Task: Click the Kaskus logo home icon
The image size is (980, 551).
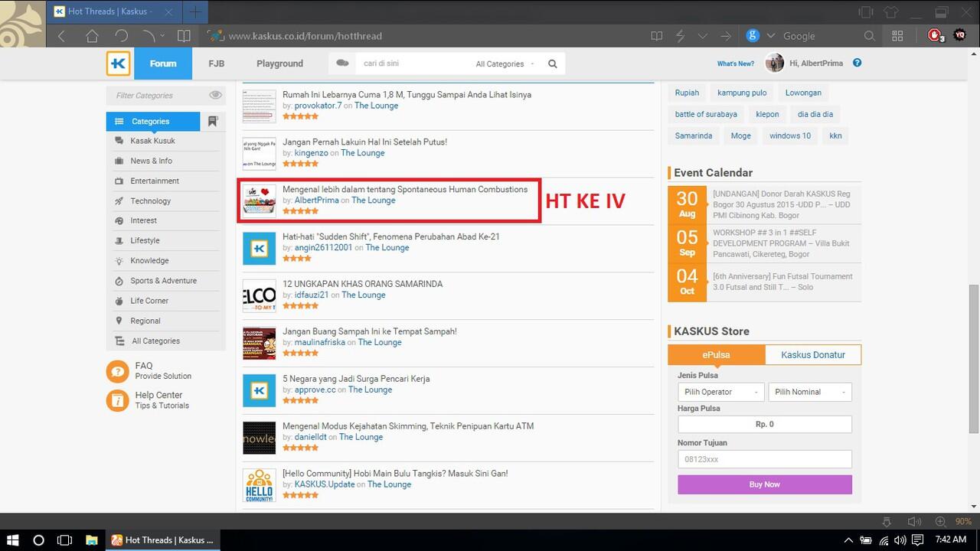Action: coord(119,64)
